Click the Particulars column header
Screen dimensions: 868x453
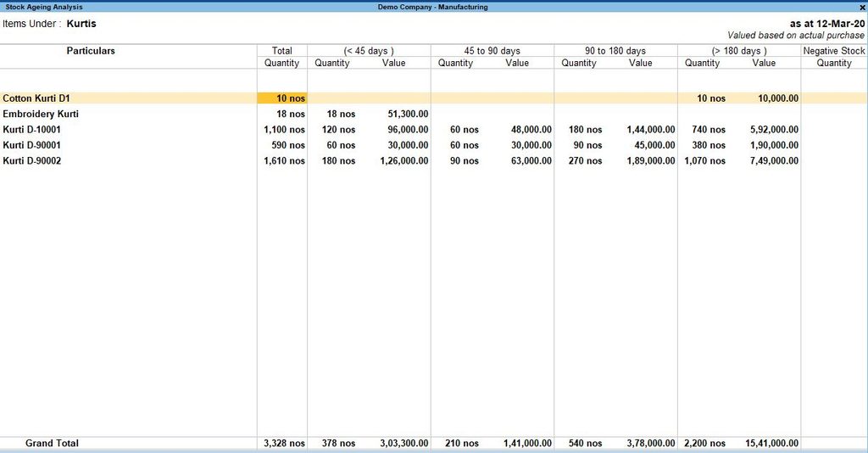point(91,51)
